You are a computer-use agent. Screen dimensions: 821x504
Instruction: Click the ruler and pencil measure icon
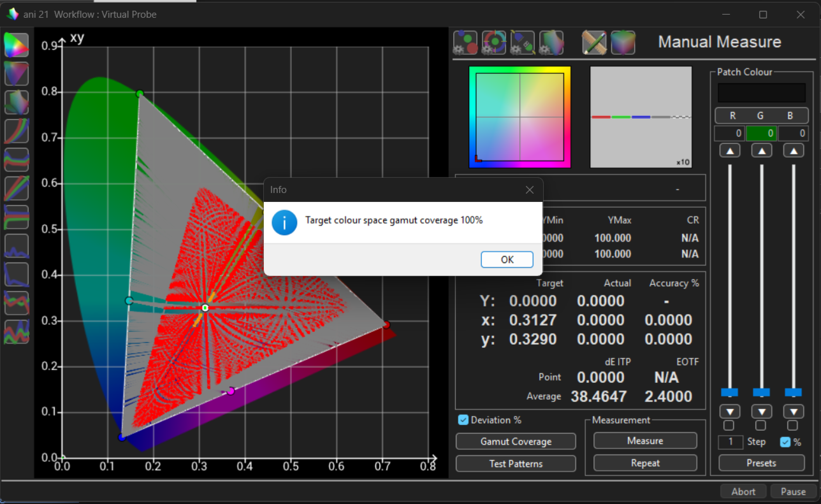593,43
